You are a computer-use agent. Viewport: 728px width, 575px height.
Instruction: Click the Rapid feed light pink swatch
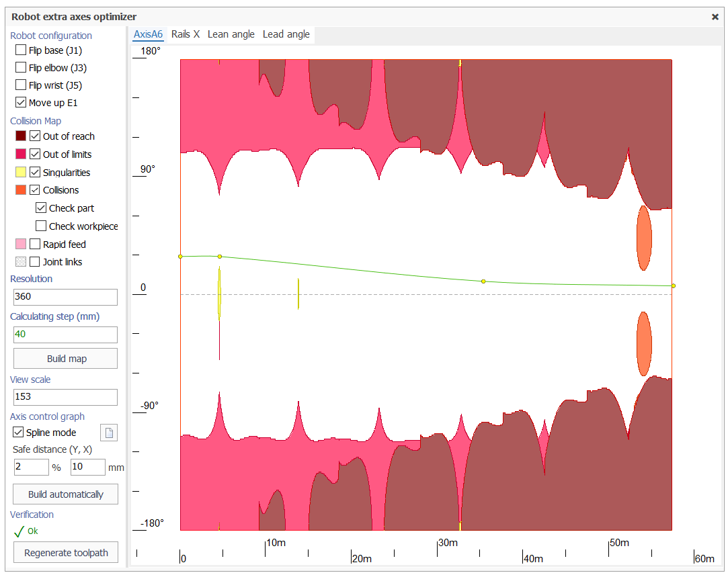(21, 245)
